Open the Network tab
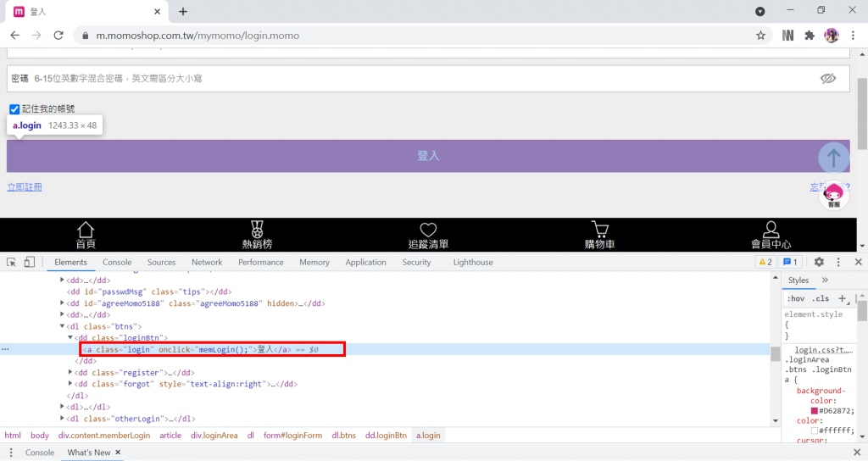The image size is (868, 461). 207,263
